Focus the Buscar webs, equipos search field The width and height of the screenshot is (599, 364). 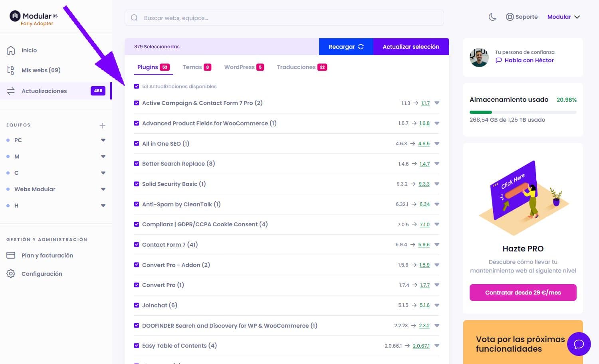pos(284,18)
